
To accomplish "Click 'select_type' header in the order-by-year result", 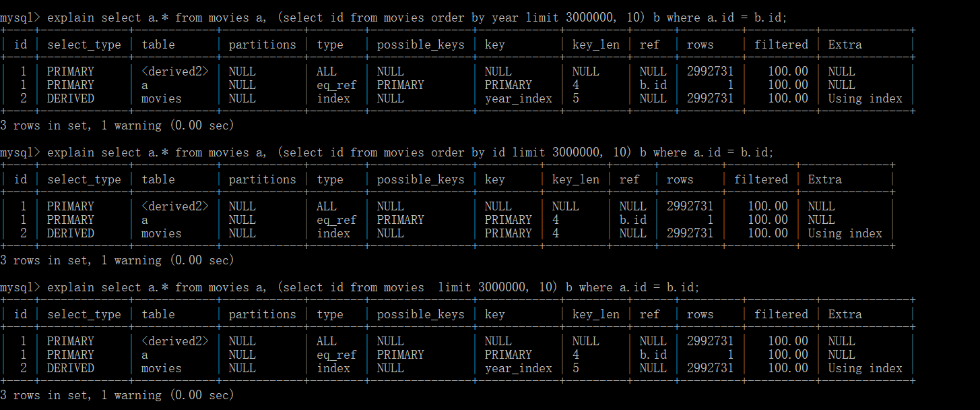I will point(84,45).
